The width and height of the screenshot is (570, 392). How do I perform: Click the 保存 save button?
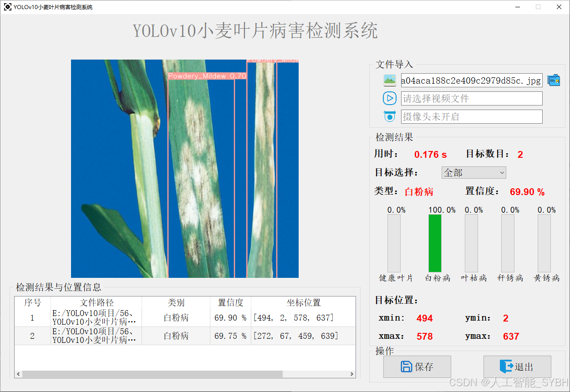[417, 367]
